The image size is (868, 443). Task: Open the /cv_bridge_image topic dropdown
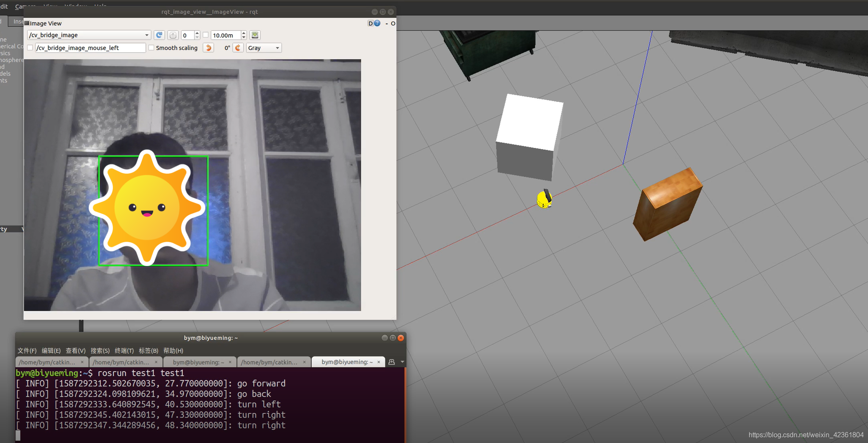click(89, 35)
